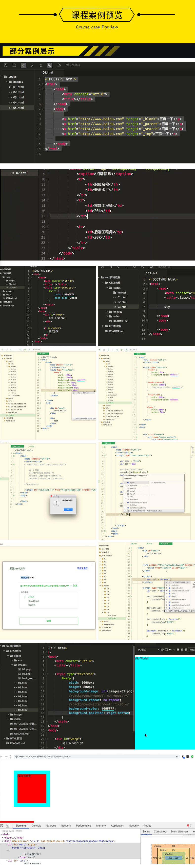Open the Sources tab in DevTools
The image size is (195, 868).
pyautogui.click(x=51, y=826)
